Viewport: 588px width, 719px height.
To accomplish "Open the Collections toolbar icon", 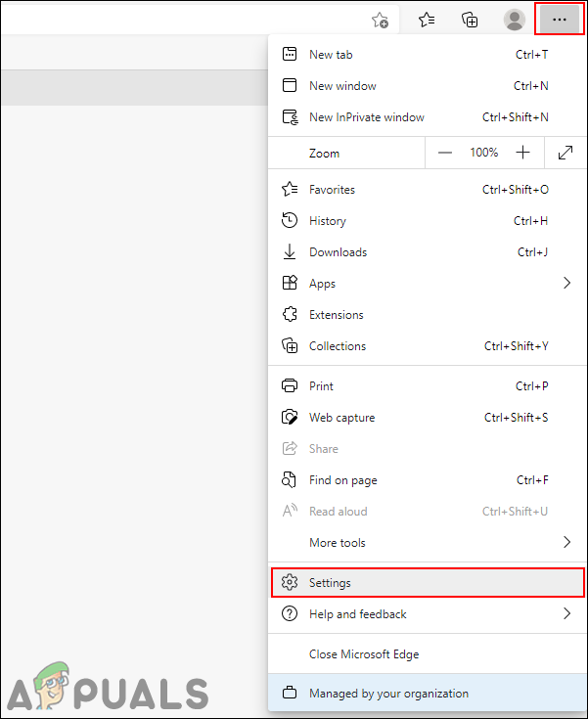I will point(470,20).
